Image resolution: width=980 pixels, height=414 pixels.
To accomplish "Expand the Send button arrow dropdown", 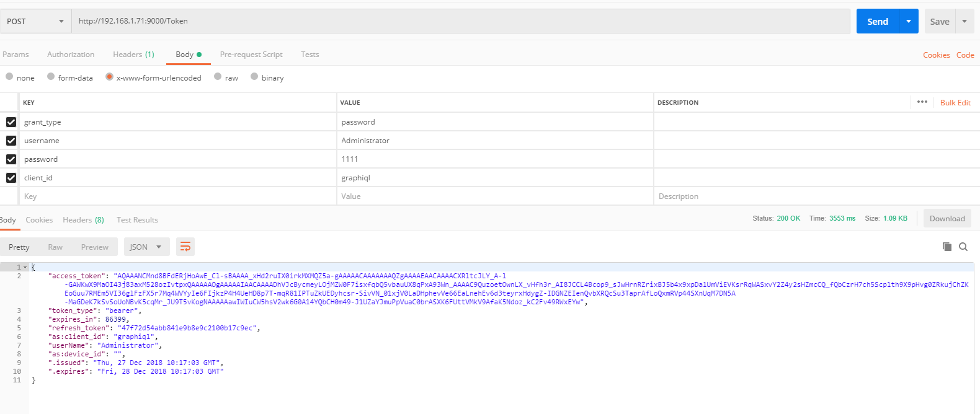I will pyautogui.click(x=909, y=21).
